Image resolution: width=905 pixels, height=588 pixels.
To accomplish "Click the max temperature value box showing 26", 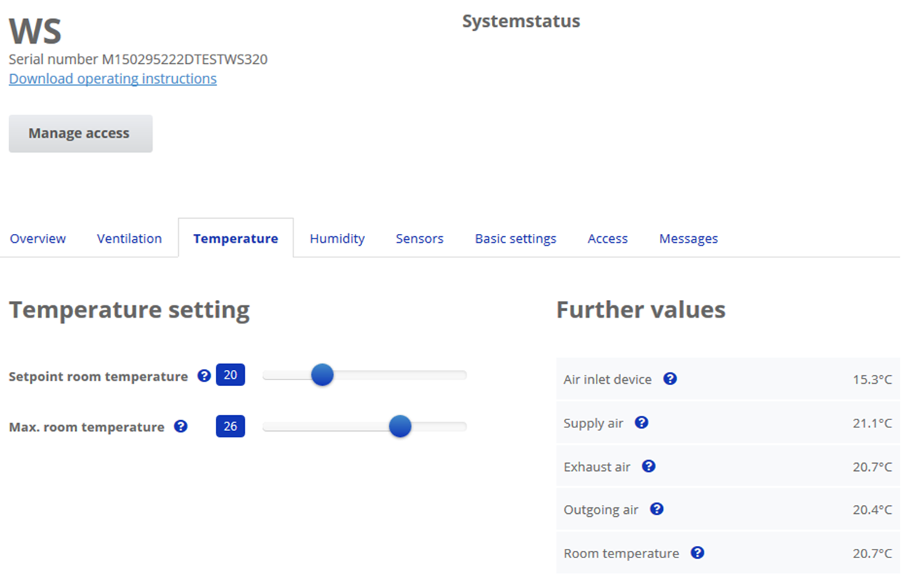I will point(230,426).
